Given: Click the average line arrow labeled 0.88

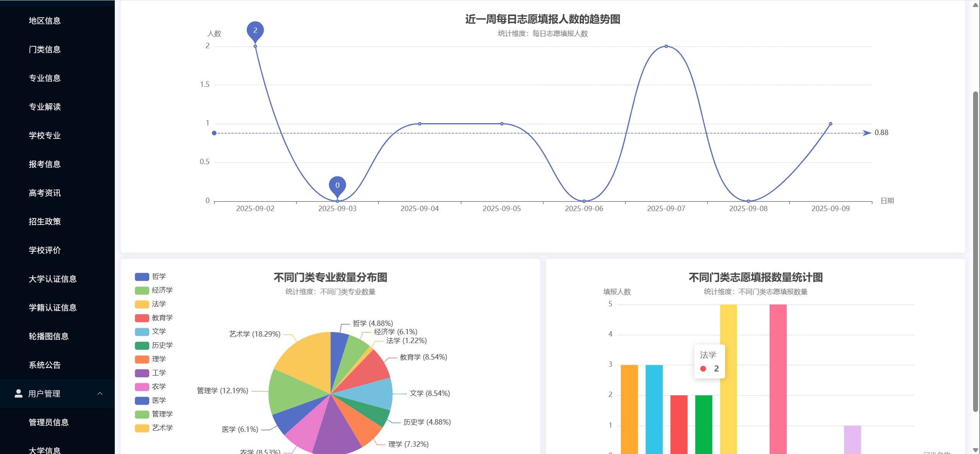Looking at the screenshot, I should click(x=867, y=133).
